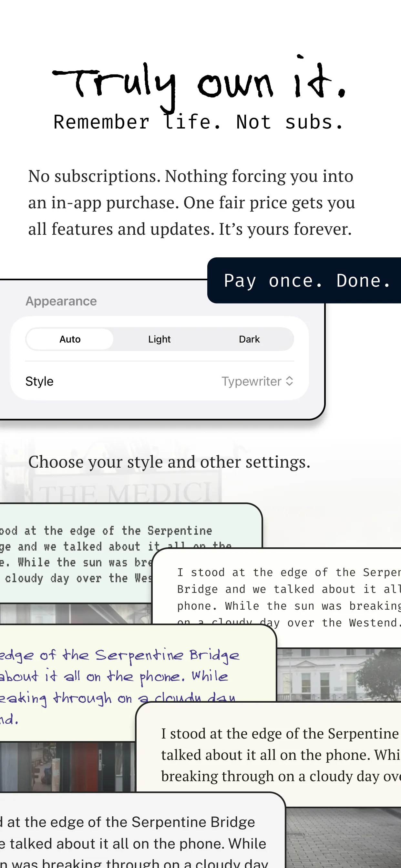Switch appearance to Light
The height and width of the screenshot is (868, 401).
[159, 339]
